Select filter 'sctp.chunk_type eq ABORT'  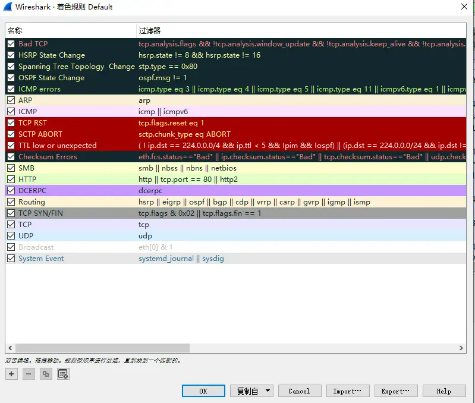click(184, 134)
